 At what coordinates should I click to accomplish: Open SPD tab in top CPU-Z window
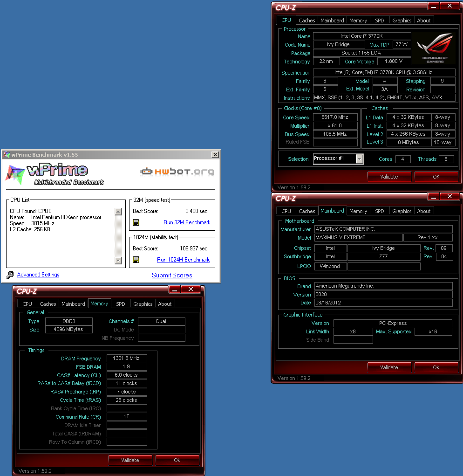[x=379, y=21]
